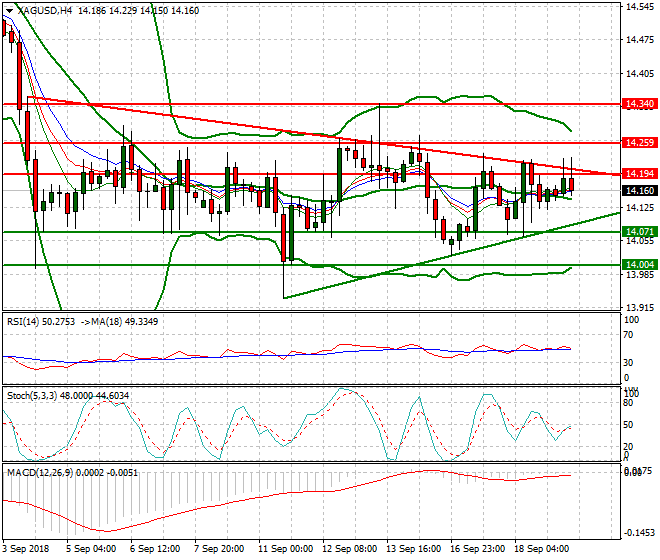
Task: Click the 14.545 price axis value
Action: [x=640, y=7]
